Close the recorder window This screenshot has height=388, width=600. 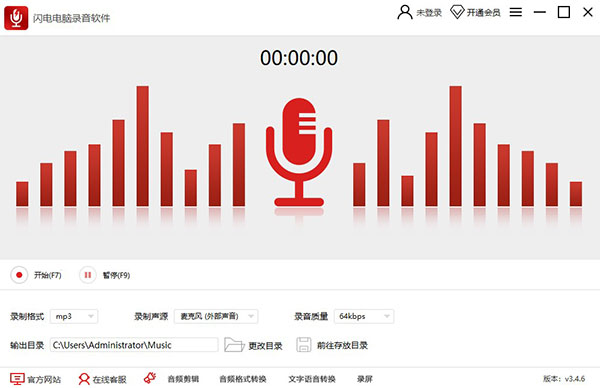click(588, 12)
